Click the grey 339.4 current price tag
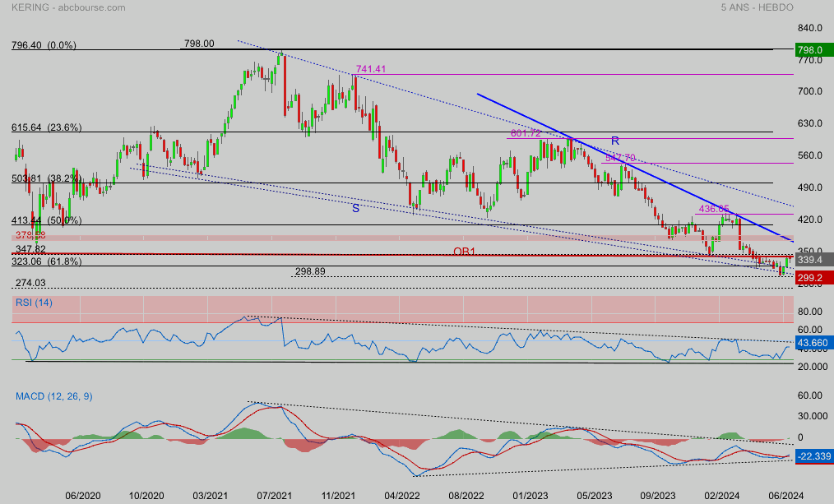The height and width of the screenshot is (504, 834). [x=814, y=260]
